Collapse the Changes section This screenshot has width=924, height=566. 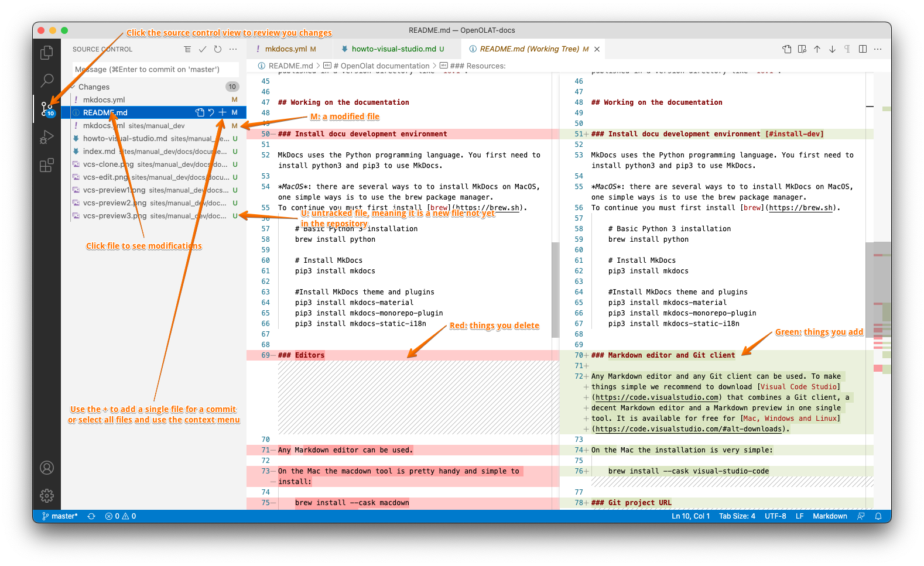(73, 87)
